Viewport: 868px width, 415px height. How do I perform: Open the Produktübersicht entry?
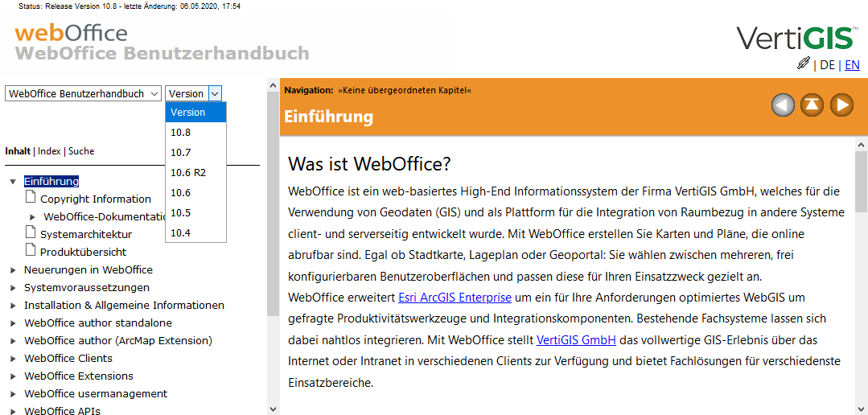coord(84,252)
